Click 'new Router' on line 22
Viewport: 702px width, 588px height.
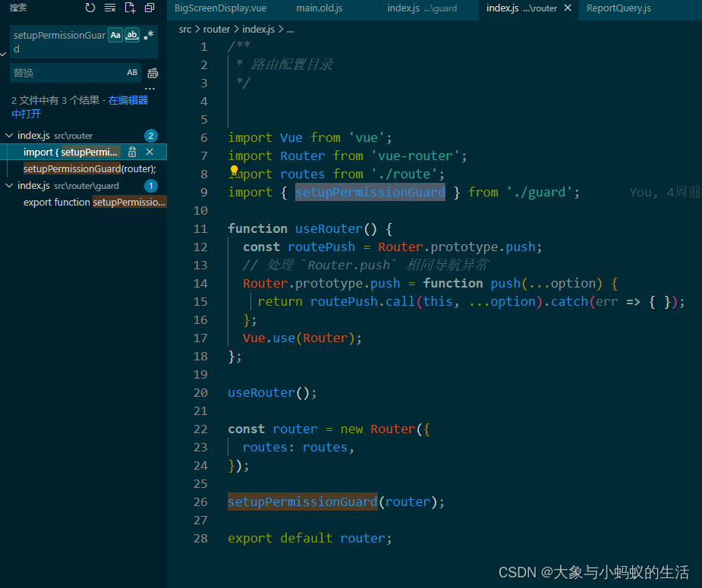[x=378, y=429]
